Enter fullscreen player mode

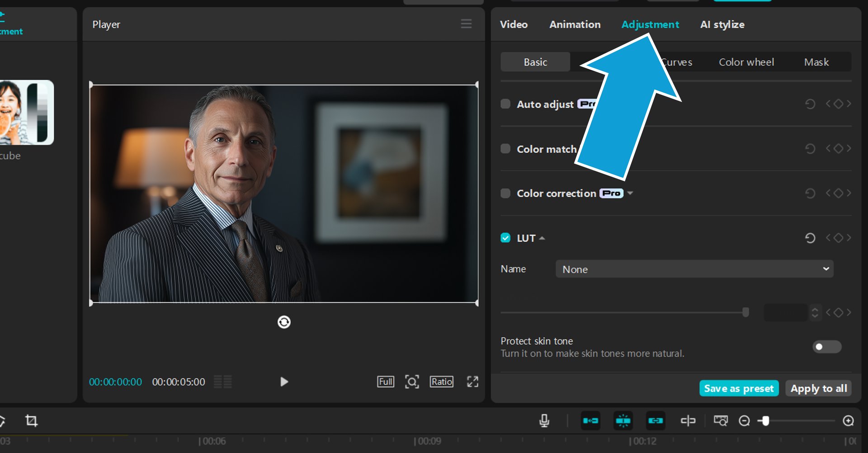click(472, 382)
